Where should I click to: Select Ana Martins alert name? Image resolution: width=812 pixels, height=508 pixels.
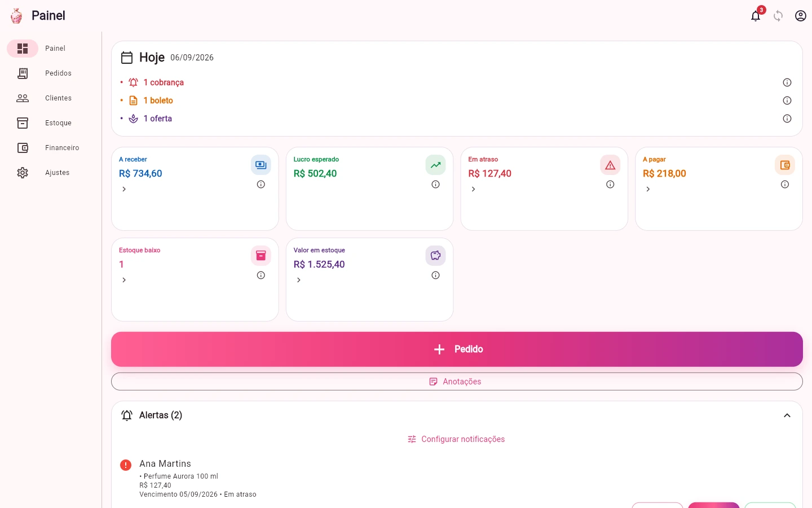pyautogui.click(x=165, y=463)
